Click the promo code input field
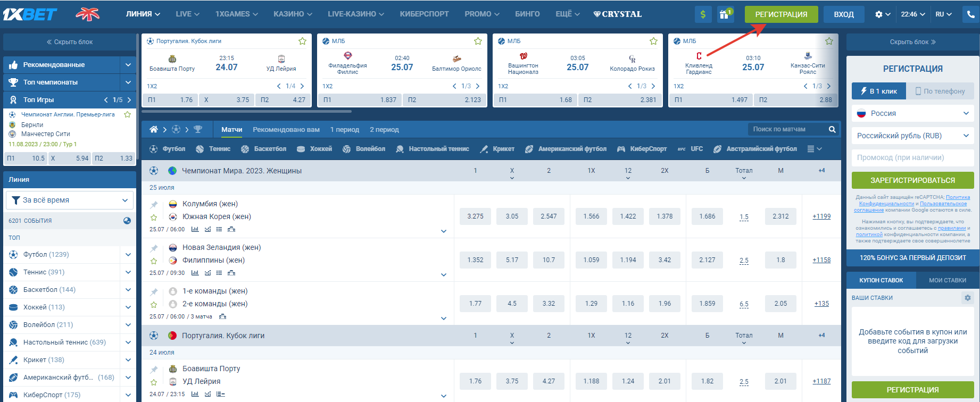Viewport: 980px width, 402px height. pyautogui.click(x=912, y=157)
